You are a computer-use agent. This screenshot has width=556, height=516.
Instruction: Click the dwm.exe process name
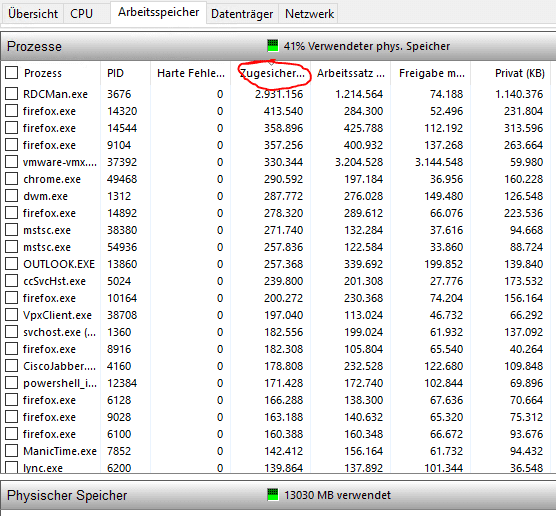tap(45, 196)
